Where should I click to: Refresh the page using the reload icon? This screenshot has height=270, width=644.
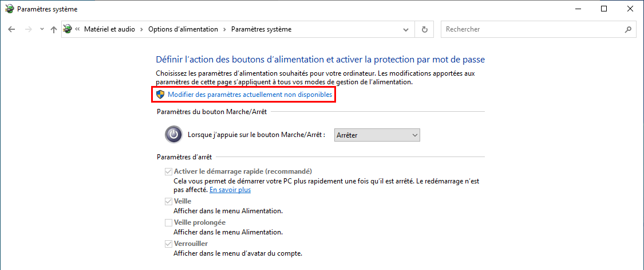pos(425,30)
